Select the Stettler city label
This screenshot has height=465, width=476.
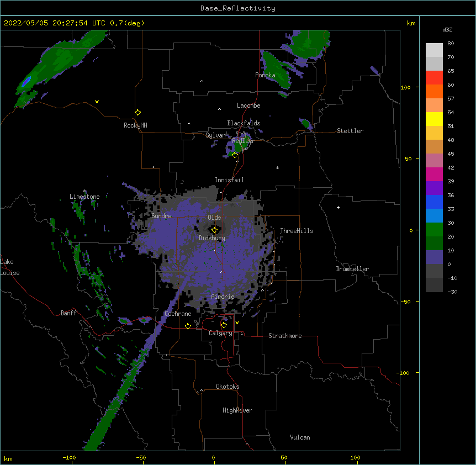[350, 131]
